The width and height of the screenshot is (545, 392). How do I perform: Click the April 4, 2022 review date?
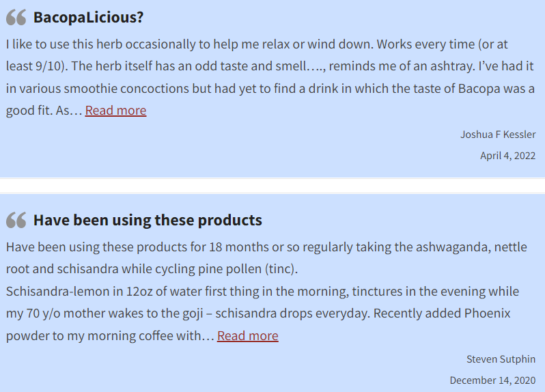click(x=508, y=156)
